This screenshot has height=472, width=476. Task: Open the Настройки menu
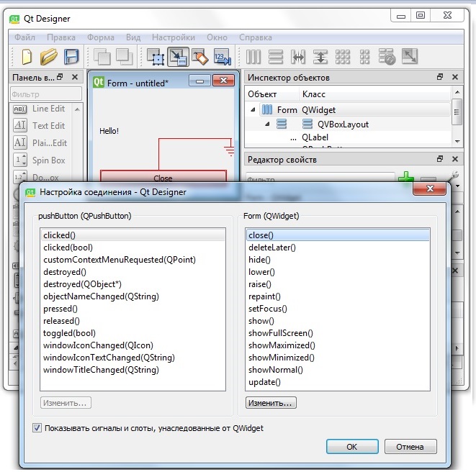pos(174,37)
